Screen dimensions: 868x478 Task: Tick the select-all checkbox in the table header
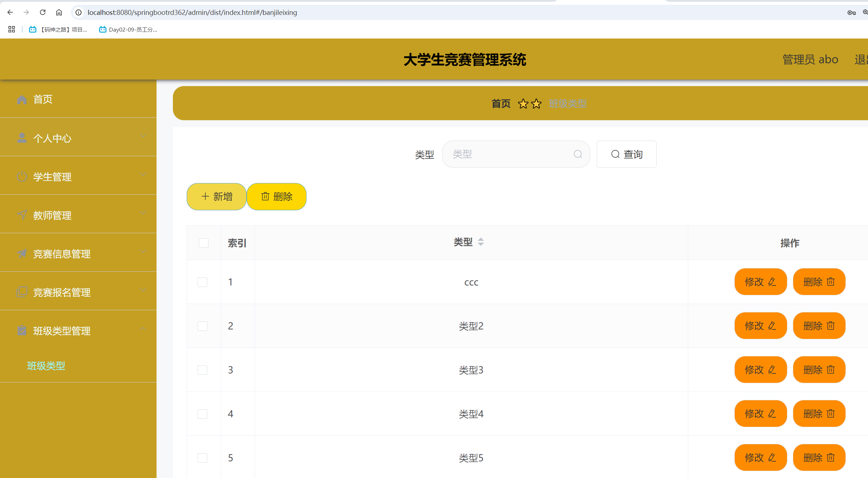click(x=204, y=243)
